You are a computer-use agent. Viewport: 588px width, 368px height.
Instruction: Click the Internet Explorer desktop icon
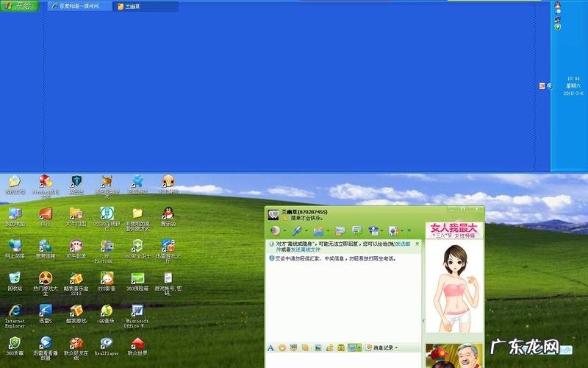(x=15, y=311)
